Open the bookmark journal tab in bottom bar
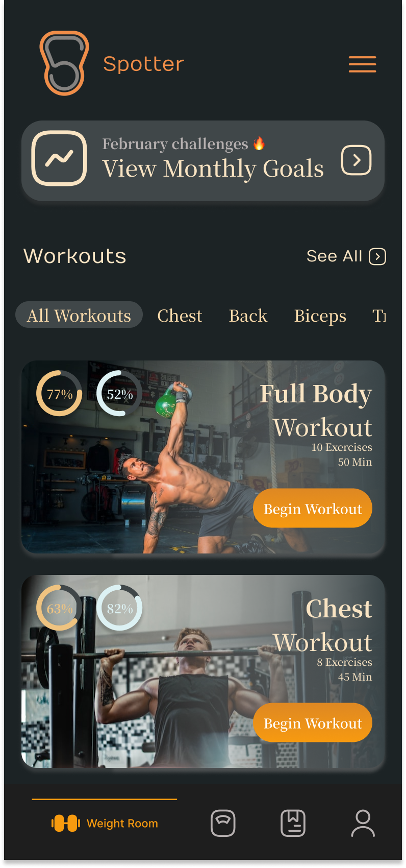 (x=293, y=823)
